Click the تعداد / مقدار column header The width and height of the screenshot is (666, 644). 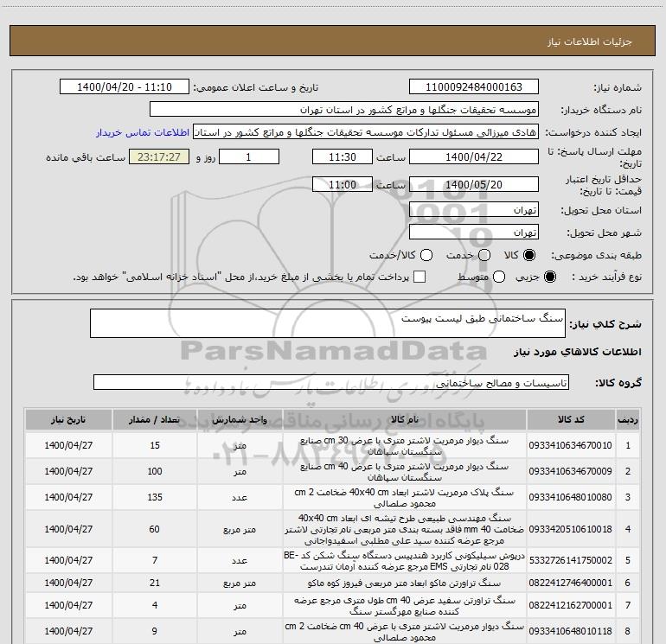click(155, 419)
